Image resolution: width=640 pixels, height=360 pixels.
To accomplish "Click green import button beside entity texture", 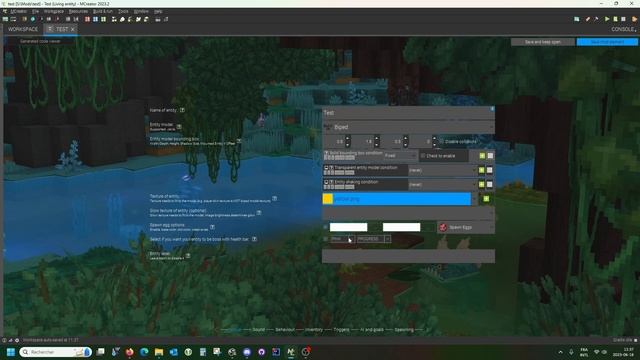I will tap(486, 199).
